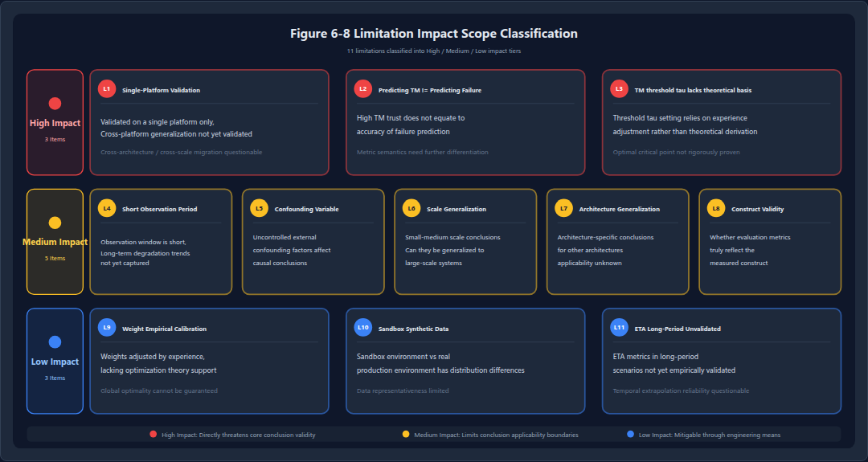The width and height of the screenshot is (868, 462).
Task: Click yellow legend dot for Medium Impact
Action: pos(406,435)
